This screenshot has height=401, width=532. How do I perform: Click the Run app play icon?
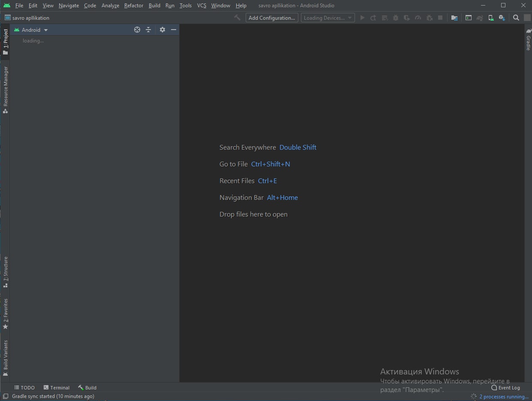pyautogui.click(x=362, y=18)
